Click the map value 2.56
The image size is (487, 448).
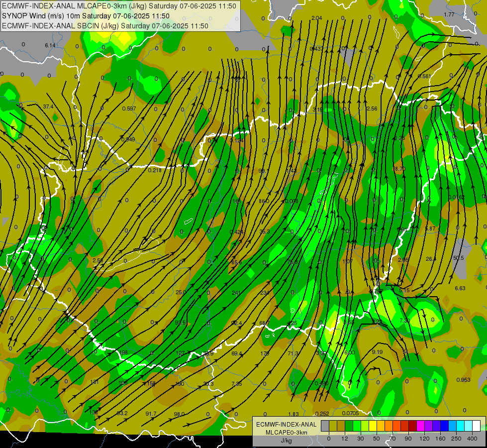click(372, 109)
